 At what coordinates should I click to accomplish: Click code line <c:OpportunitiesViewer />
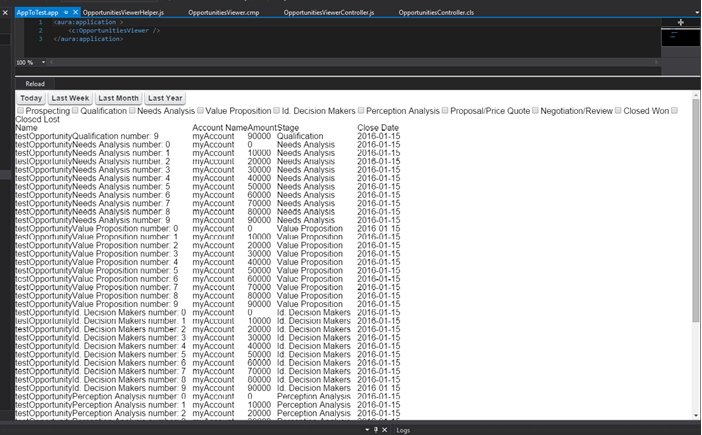(x=114, y=30)
